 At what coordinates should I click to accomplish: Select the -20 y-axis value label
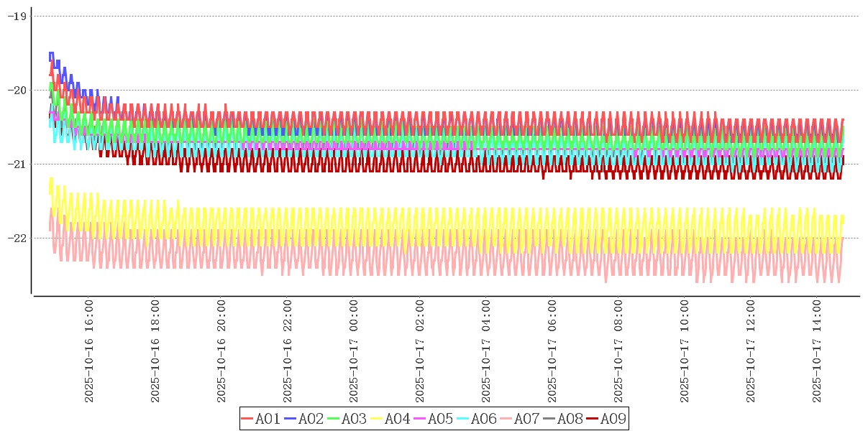click(17, 90)
